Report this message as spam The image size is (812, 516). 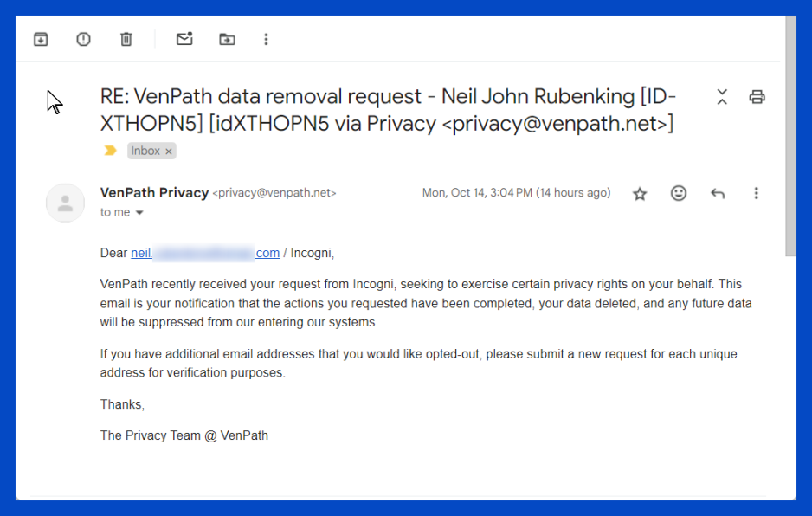pyautogui.click(x=83, y=39)
